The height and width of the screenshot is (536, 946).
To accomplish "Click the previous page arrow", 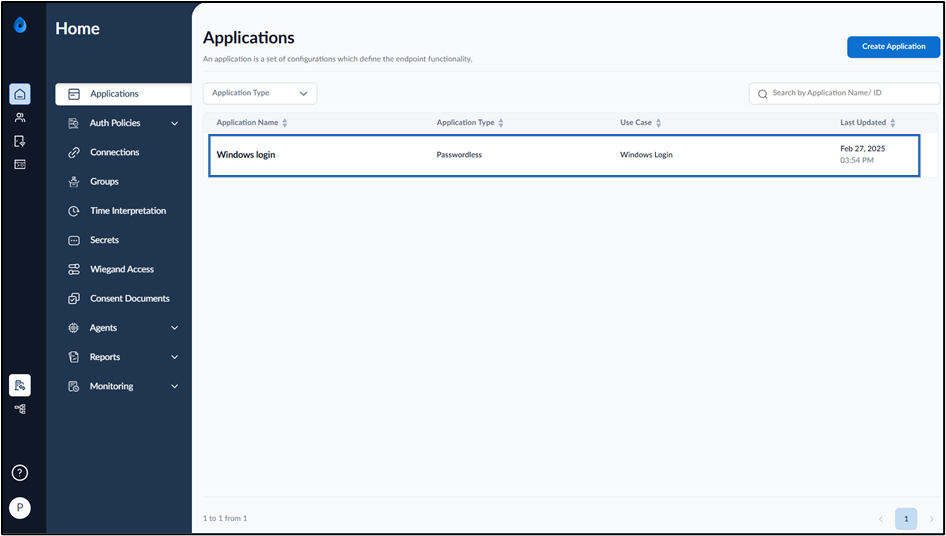I will click(880, 519).
